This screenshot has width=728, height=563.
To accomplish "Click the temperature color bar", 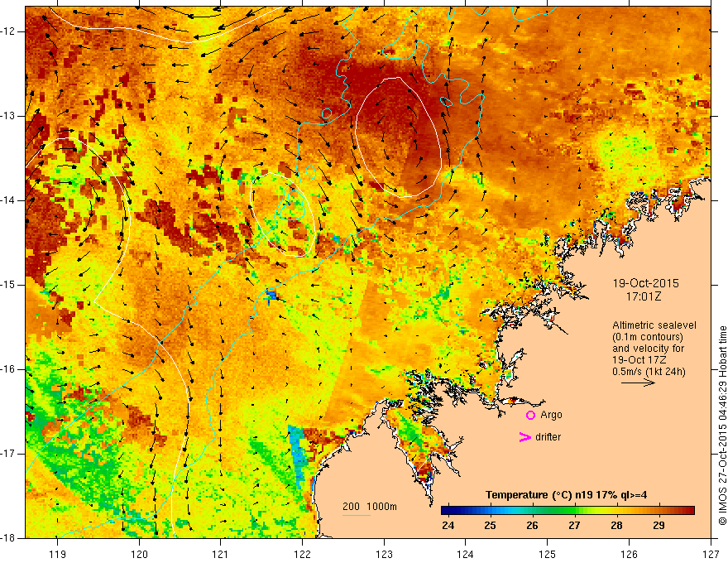I will [x=568, y=511].
